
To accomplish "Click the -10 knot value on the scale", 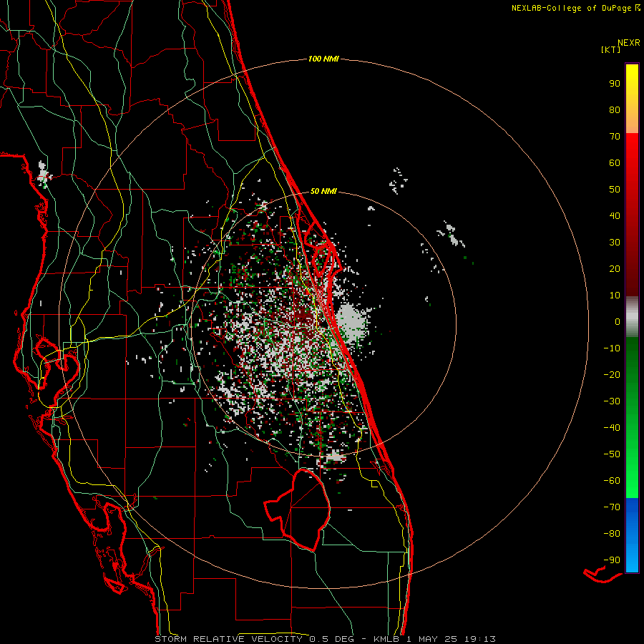I will point(612,348).
